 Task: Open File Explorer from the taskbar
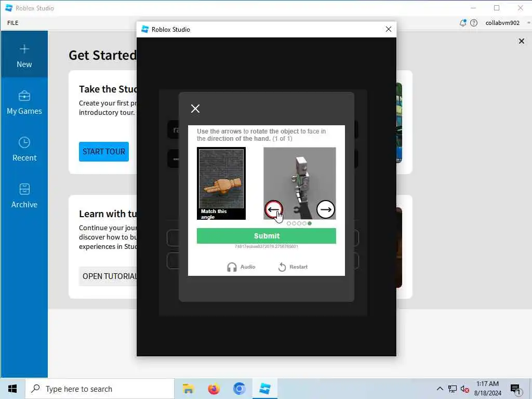click(x=188, y=389)
